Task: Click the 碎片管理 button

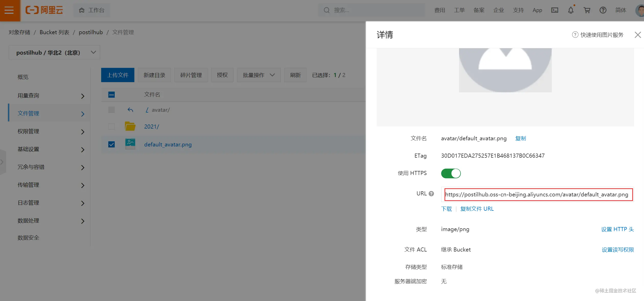Action: coord(191,75)
